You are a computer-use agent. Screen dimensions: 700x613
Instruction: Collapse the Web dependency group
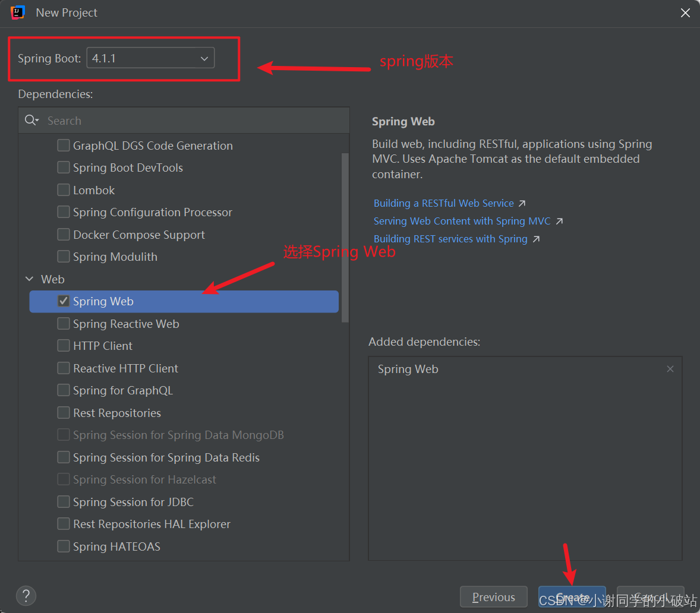[30, 279]
